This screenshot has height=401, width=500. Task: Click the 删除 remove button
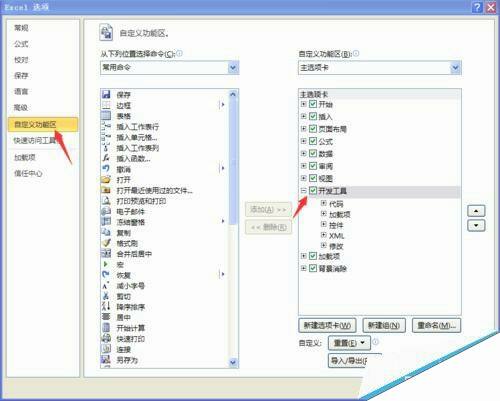point(268,227)
